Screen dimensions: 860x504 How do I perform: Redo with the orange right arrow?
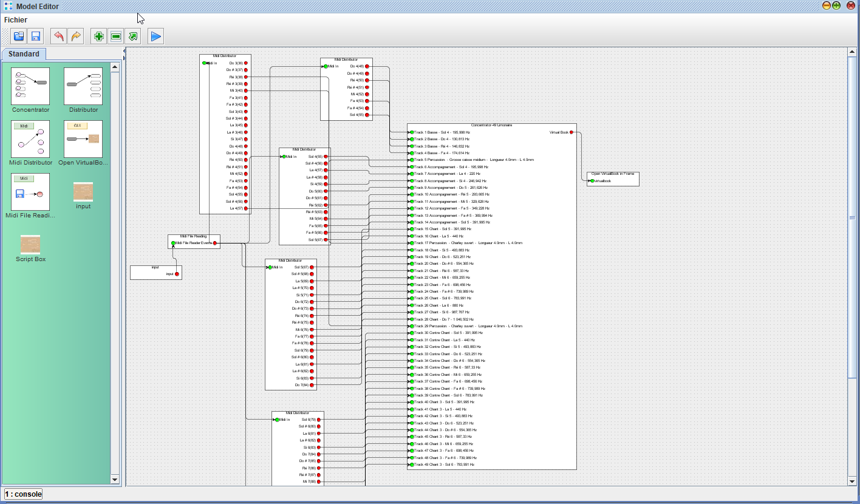75,36
